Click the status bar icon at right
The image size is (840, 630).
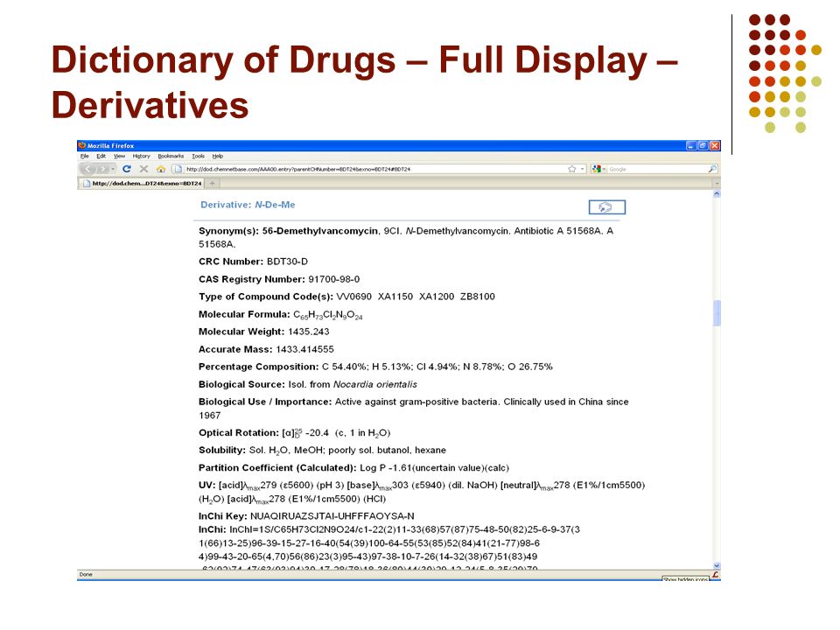tap(716, 575)
